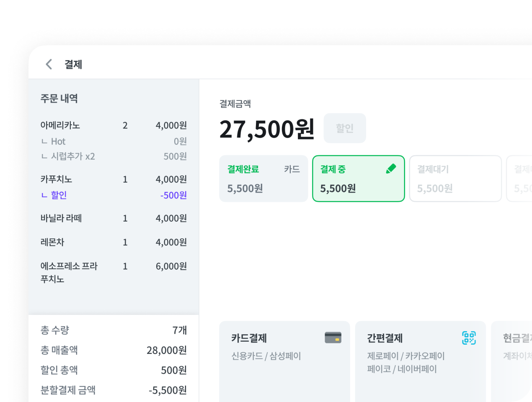The width and height of the screenshot is (532, 402).
Task: Select the 결제대기 5,500원 card
Action: pos(455,179)
